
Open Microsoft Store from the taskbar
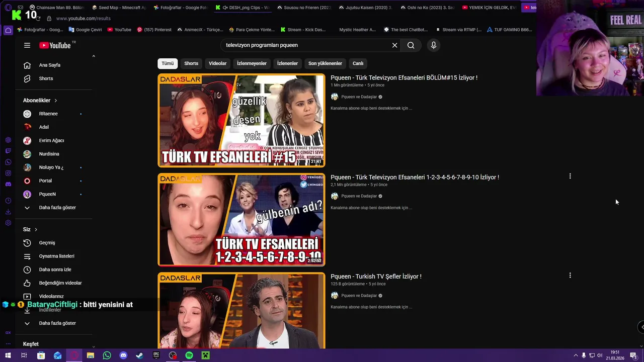pos(41,355)
